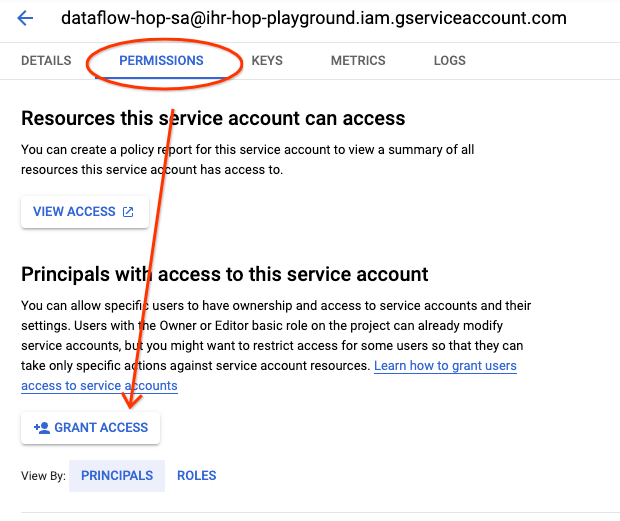Click the external link icon beside View Access
620x521 pixels.
128,212
